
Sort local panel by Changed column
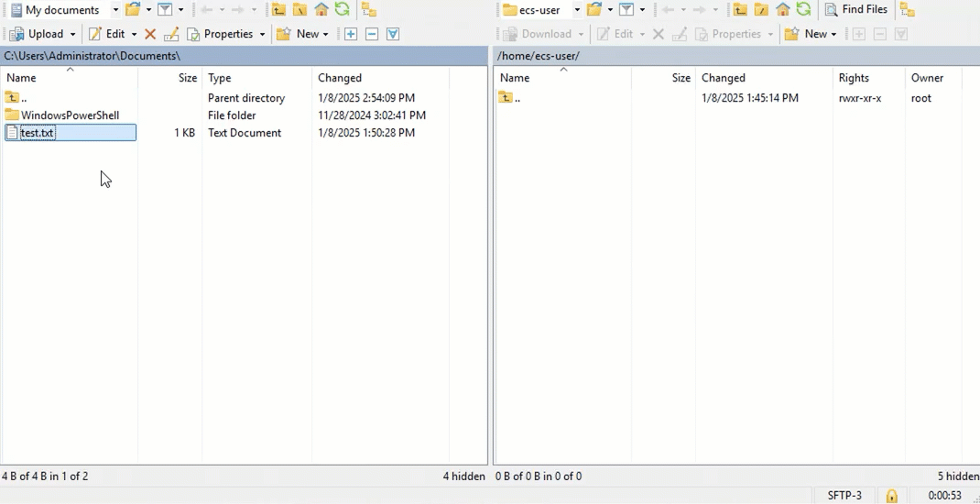pyautogui.click(x=381, y=78)
